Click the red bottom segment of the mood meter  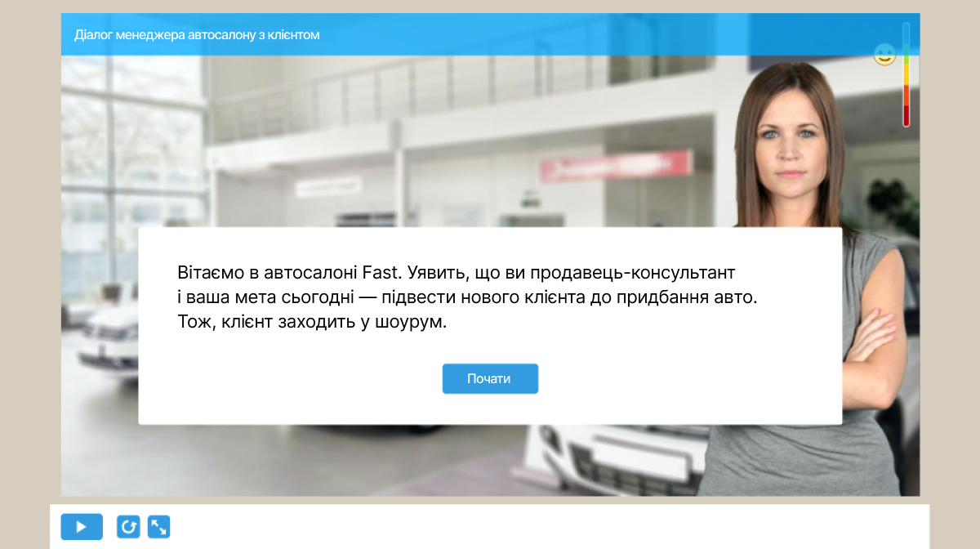pos(906,115)
